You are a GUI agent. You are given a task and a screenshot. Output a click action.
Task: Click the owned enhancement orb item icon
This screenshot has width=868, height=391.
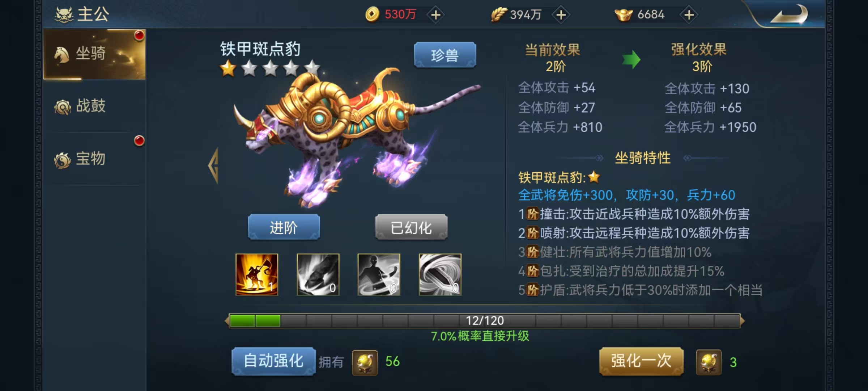pyautogui.click(x=365, y=362)
